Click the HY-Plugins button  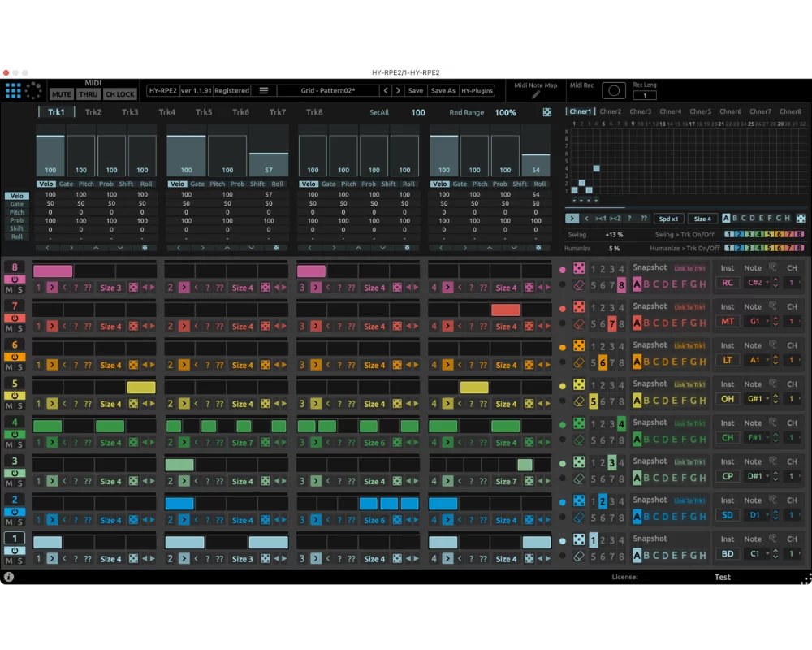coord(477,91)
